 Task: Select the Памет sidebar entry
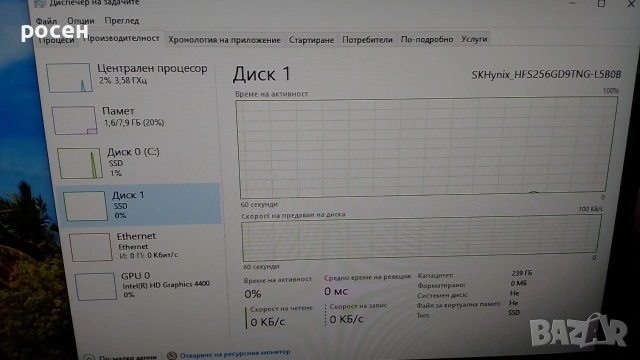click(x=133, y=119)
